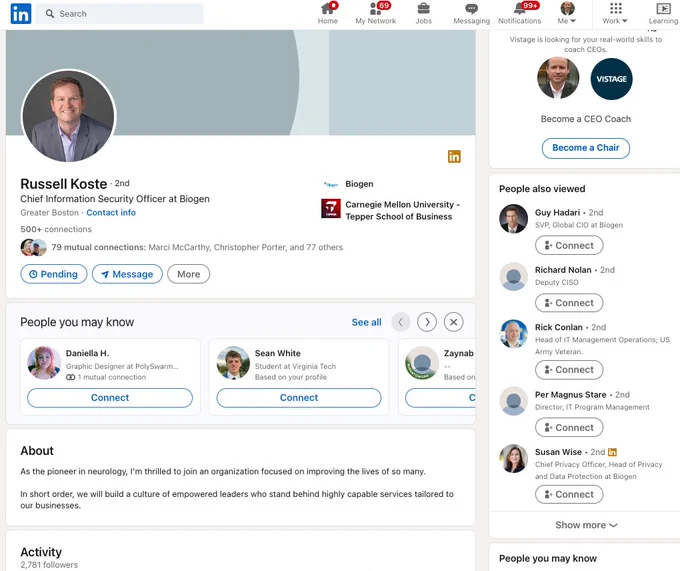
Task: Connect with Susan Wise
Action: point(569,494)
